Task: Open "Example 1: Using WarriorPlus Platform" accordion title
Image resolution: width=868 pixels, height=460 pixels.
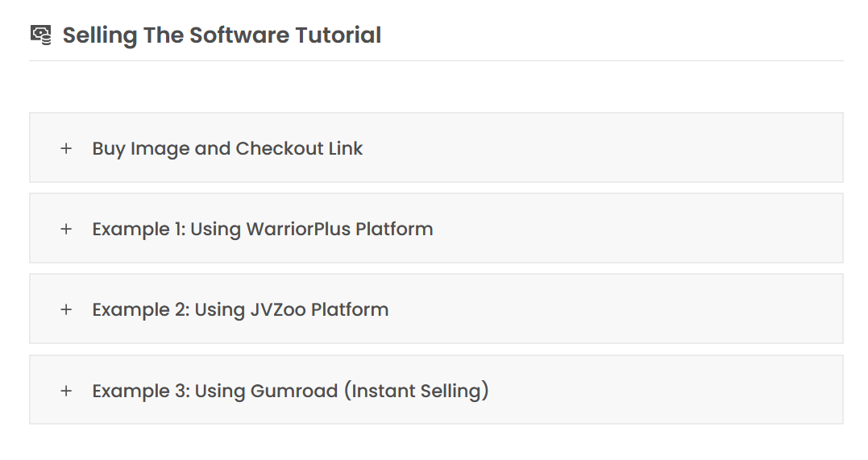Action: tap(263, 229)
